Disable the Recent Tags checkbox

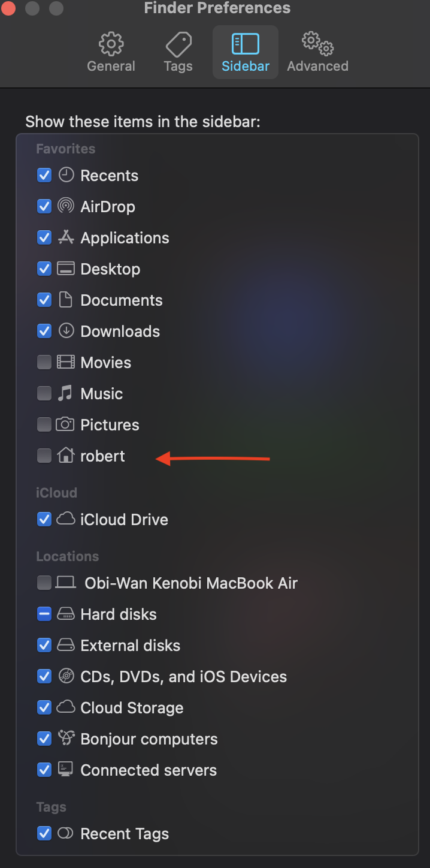click(x=44, y=834)
